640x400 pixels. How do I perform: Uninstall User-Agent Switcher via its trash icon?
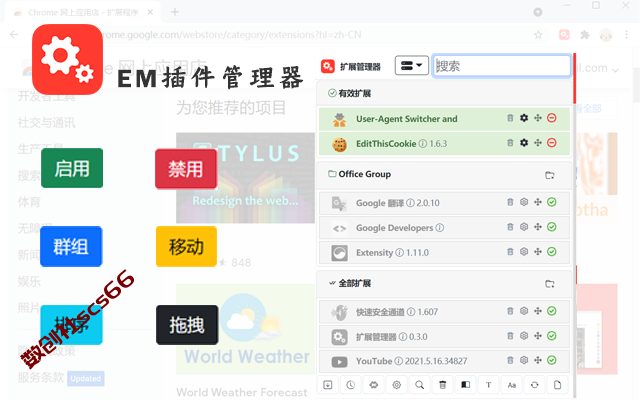pyautogui.click(x=510, y=118)
